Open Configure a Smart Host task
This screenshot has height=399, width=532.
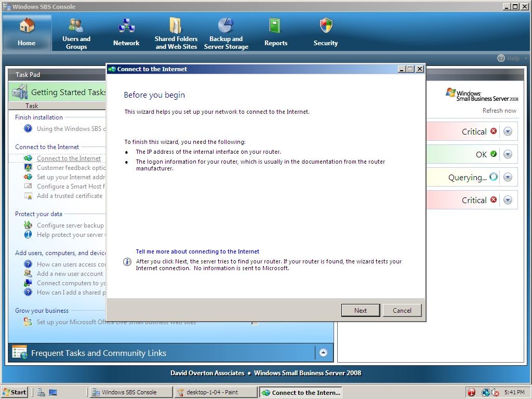(x=71, y=187)
